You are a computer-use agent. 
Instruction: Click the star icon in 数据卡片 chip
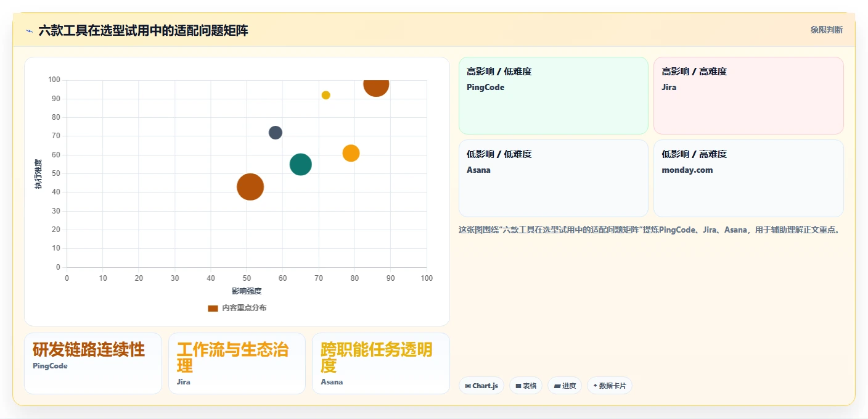[x=595, y=386]
